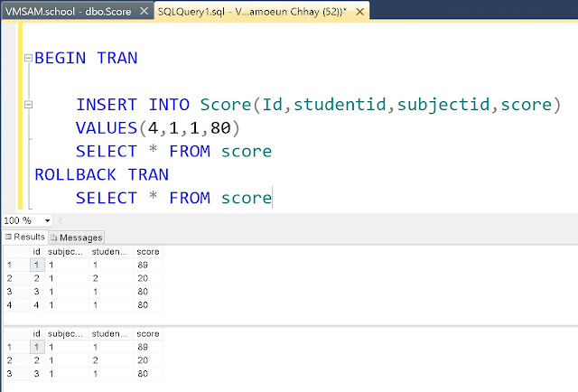Click id cell 4 in the first grid
Screen dimensions: 578x392
click(37, 305)
